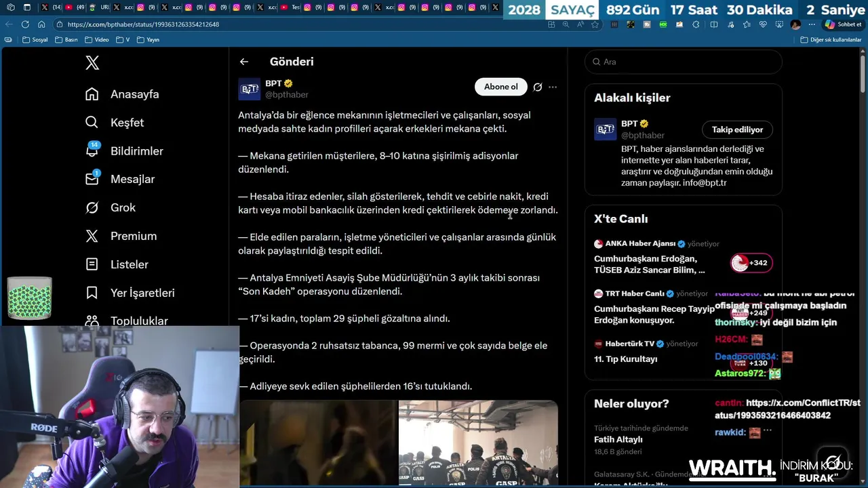Open the post's three-dot more menu

point(553,87)
